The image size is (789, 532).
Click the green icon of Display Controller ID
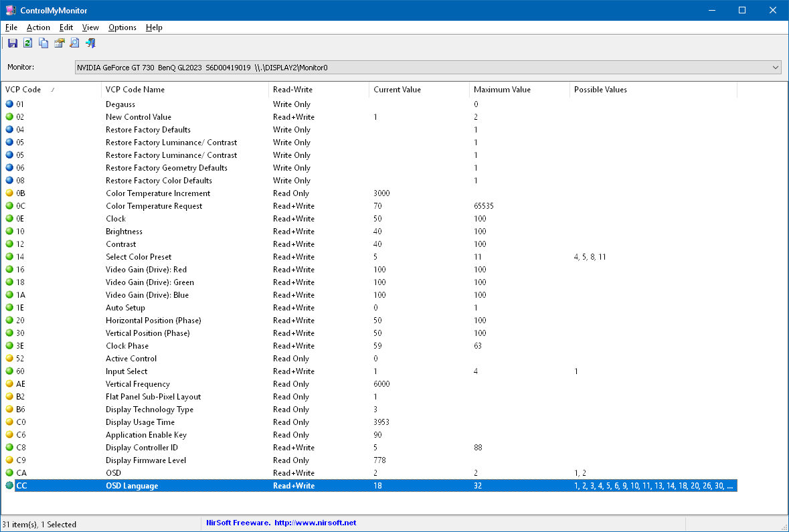(9, 448)
